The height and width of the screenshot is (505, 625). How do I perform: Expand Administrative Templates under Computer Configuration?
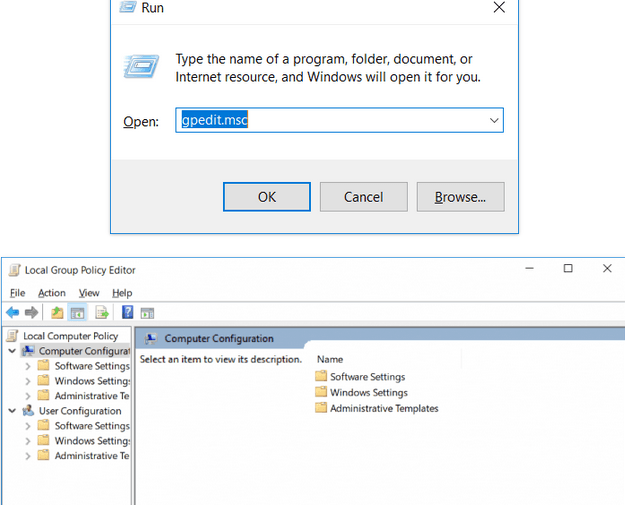[x=28, y=396]
